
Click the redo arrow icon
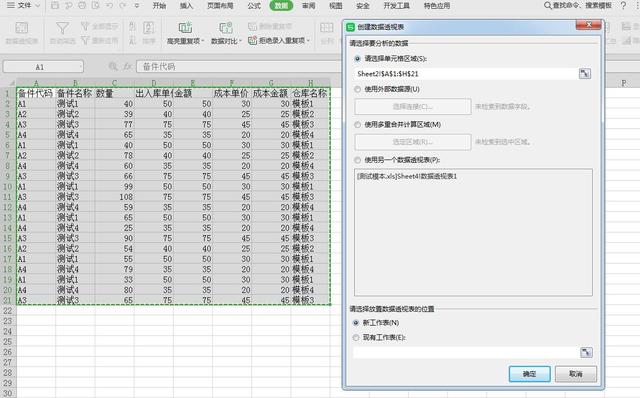123,6
